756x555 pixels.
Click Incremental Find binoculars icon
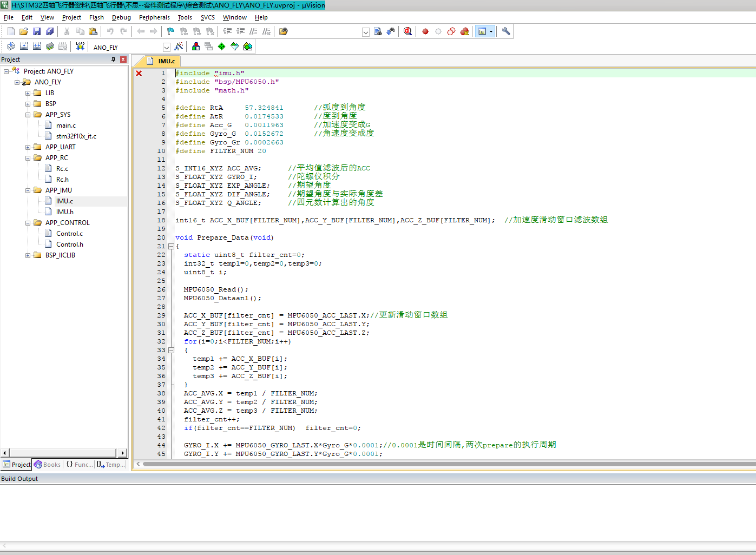click(391, 31)
